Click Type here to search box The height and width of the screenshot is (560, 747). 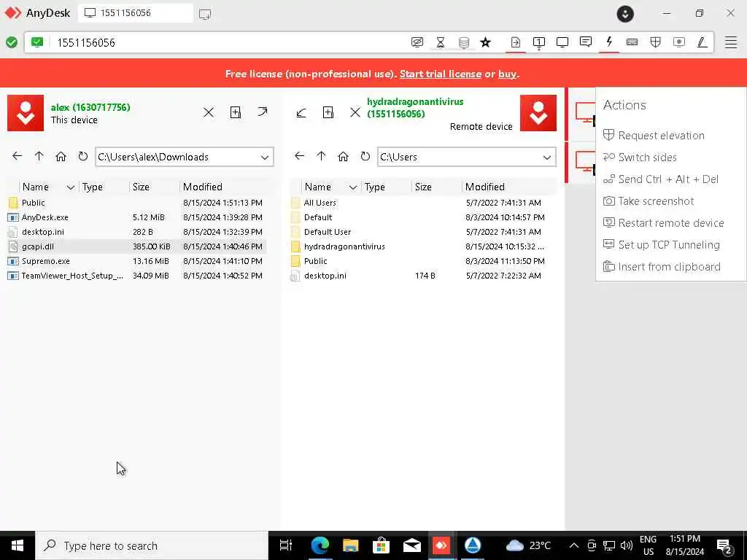coord(152,545)
